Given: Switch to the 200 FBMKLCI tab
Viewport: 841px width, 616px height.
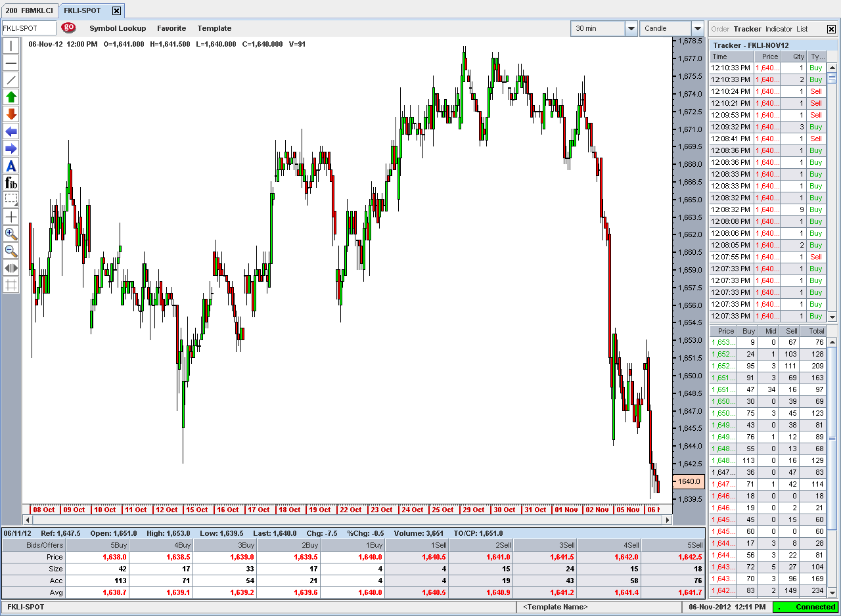Looking at the screenshot, I should (x=29, y=11).
